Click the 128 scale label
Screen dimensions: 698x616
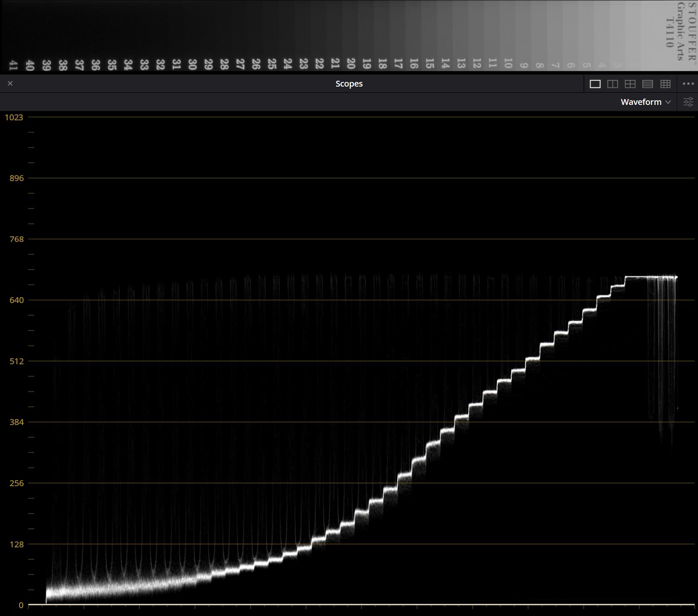coord(17,544)
